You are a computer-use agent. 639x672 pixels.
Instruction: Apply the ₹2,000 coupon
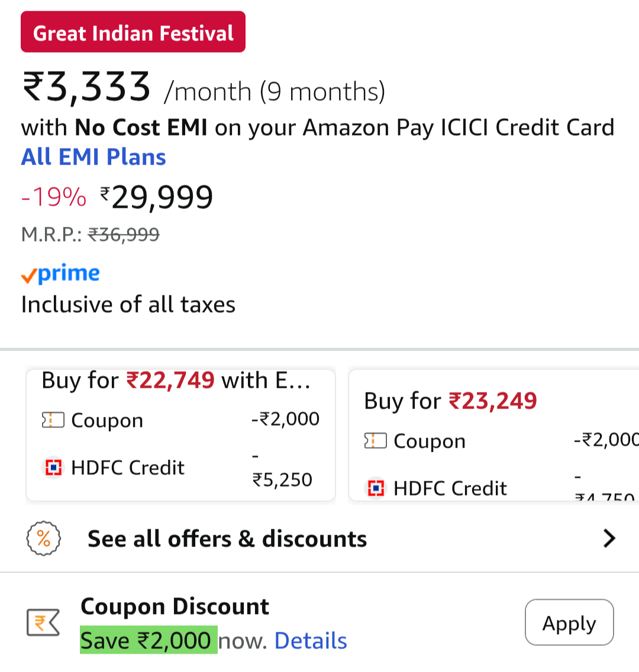(x=569, y=623)
